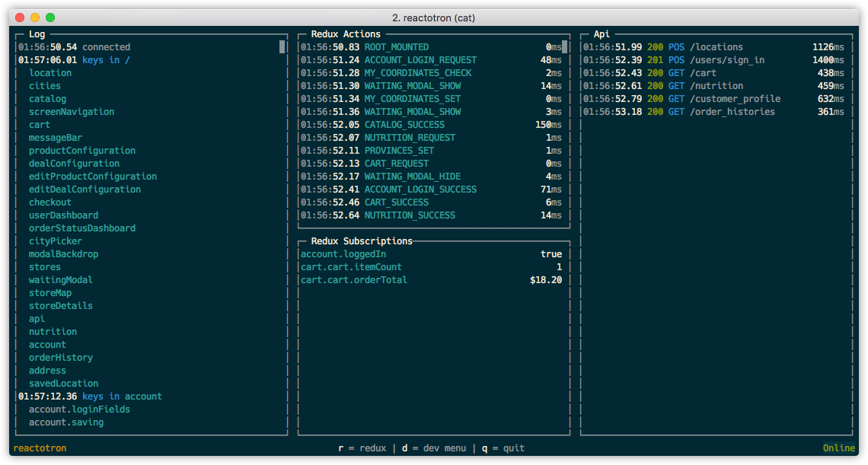The width and height of the screenshot is (868, 465).
Task: Click the 'keys in account' log entry
Action: [x=91, y=397]
